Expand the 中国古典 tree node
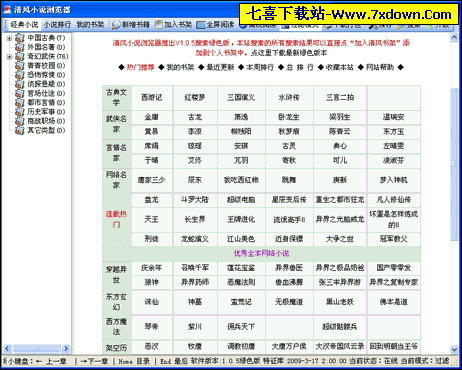462x370 pixels. point(10,38)
